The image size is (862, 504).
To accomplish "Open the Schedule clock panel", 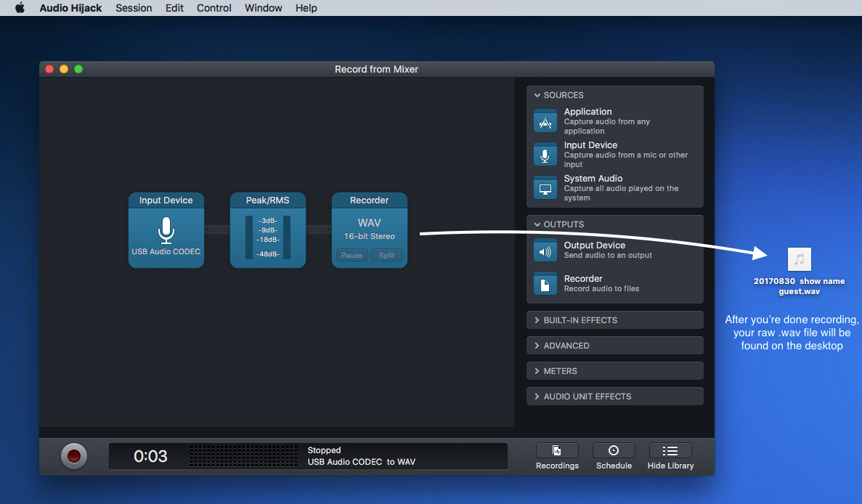I will 614,451.
